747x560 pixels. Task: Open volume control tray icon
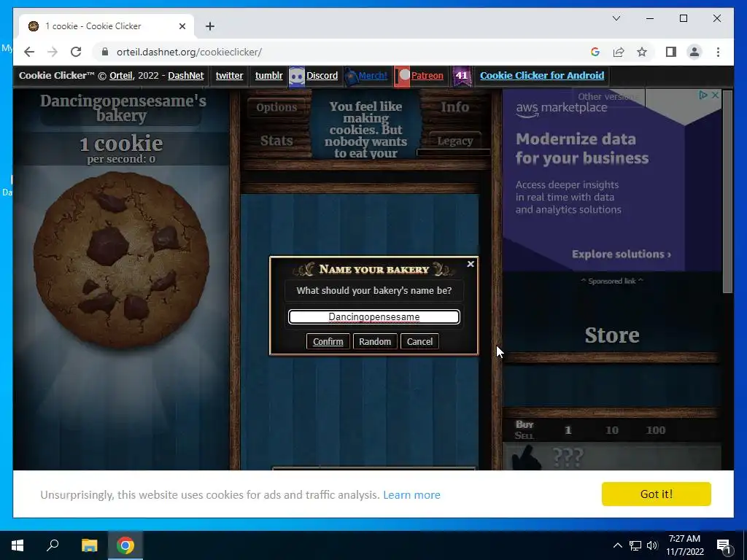[652, 545]
